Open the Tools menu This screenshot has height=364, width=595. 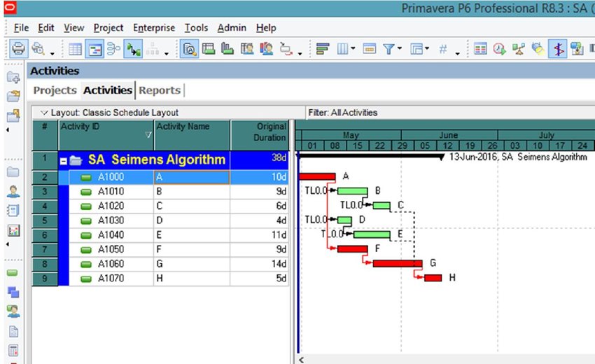(196, 28)
